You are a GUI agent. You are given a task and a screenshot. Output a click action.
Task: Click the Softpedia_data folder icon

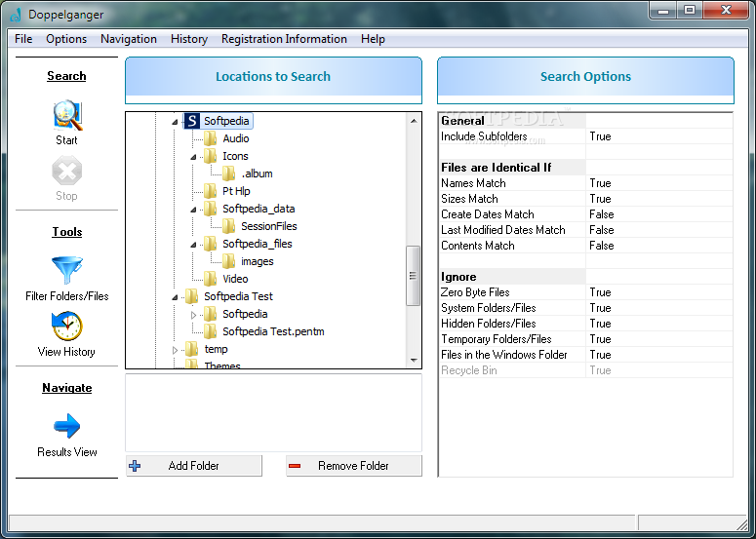[210, 209]
